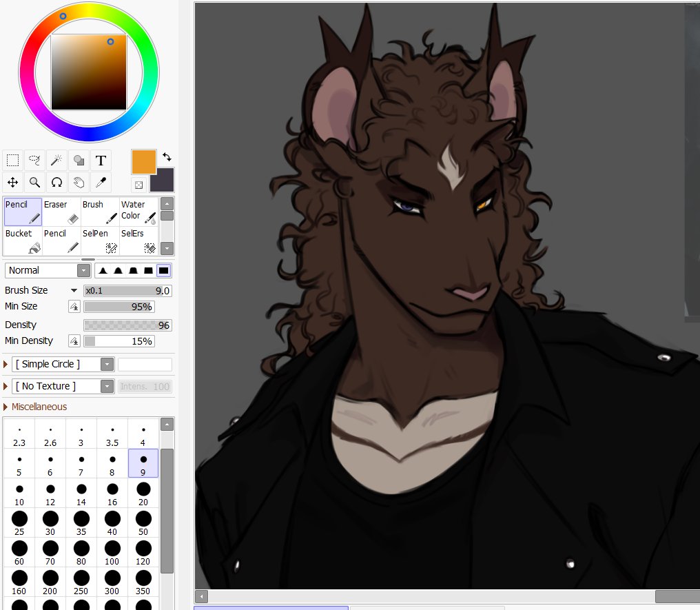
Task: Pick a hue on the color wheel ring
Action: tap(89, 72)
